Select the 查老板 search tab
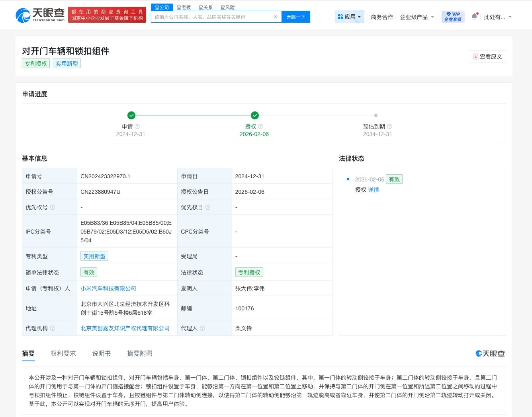This screenshot has width=532, height=417. pyautogui.click(x=184, y=7)
